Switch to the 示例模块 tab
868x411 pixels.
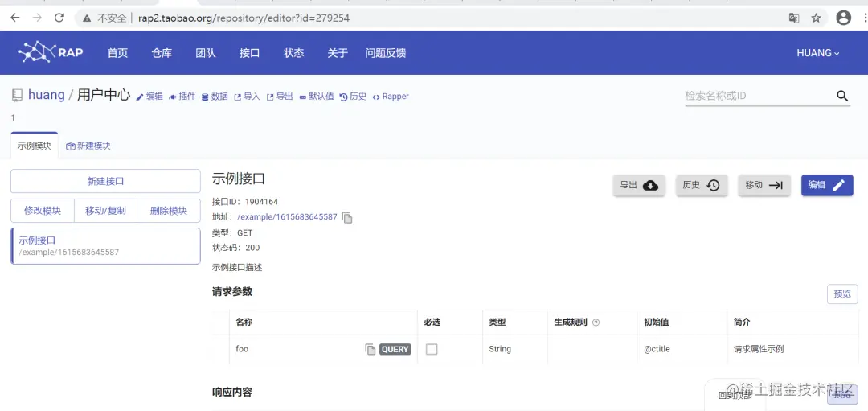tap(35, 146)
